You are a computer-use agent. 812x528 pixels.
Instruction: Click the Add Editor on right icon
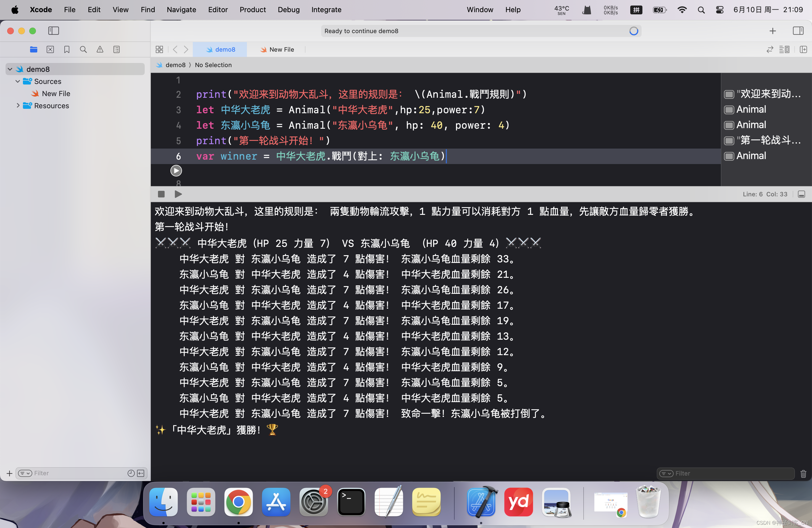803,49
